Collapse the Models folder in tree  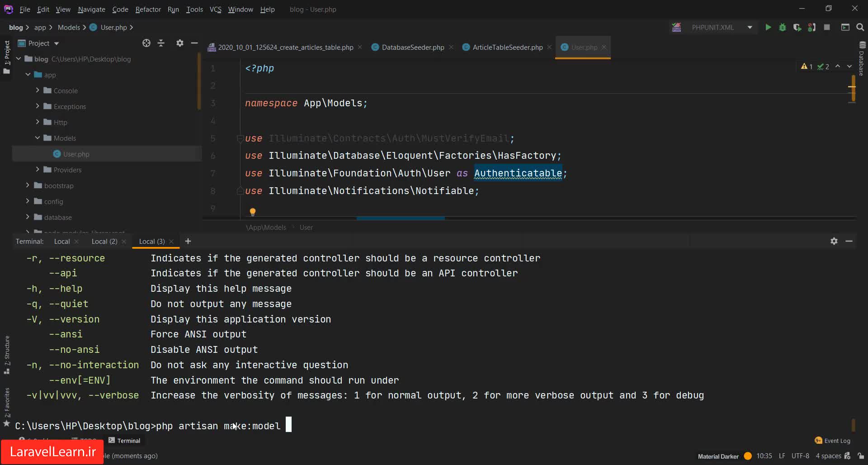[38, 138]
